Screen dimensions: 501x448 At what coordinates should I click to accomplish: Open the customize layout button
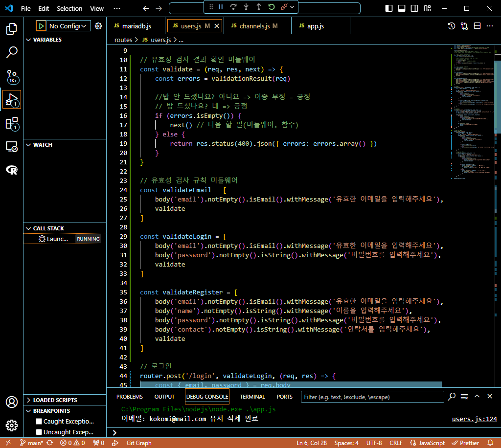427,8
